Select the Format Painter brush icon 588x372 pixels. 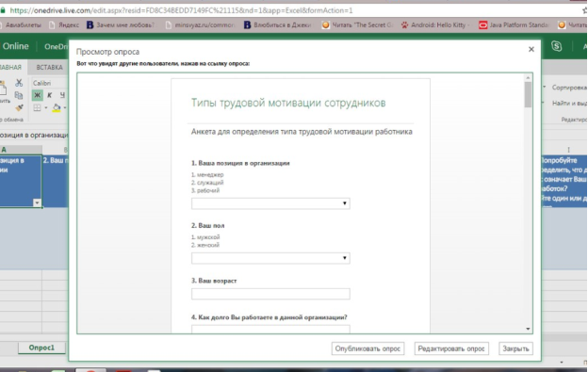pos(19,108)
